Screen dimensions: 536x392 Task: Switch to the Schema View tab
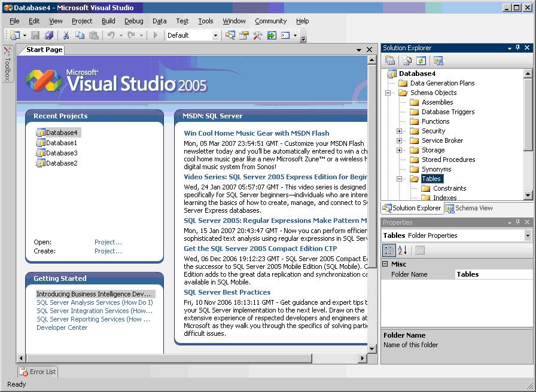470,209
